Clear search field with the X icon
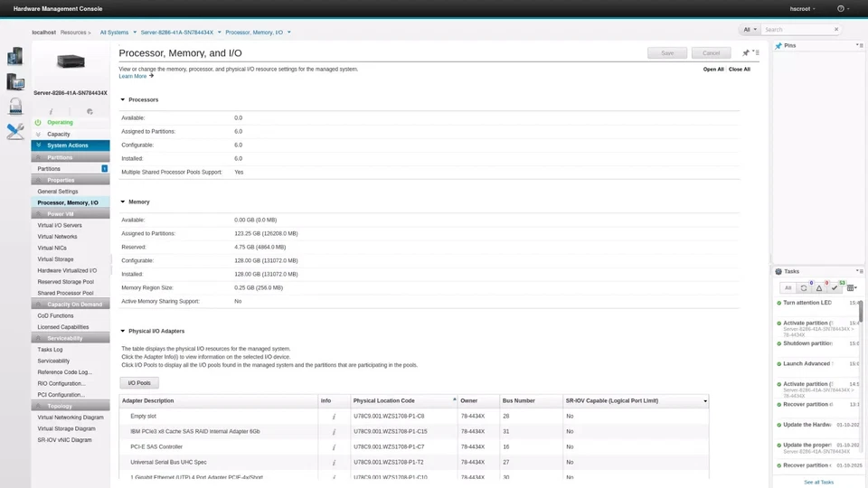 click(835, 29)
